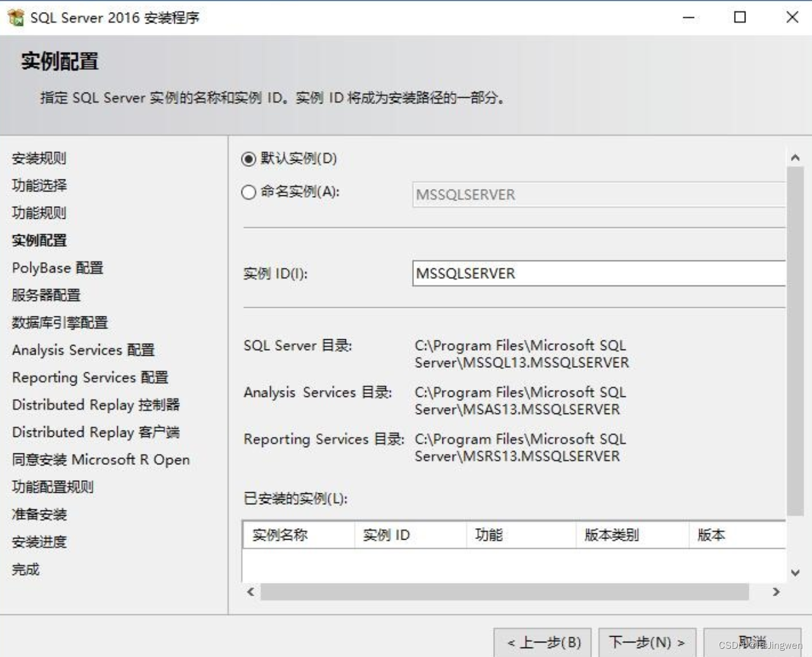This screenshot has width=812, height=657.
Task: Go back with 上一步(B) button
Action: coord(543,642)
